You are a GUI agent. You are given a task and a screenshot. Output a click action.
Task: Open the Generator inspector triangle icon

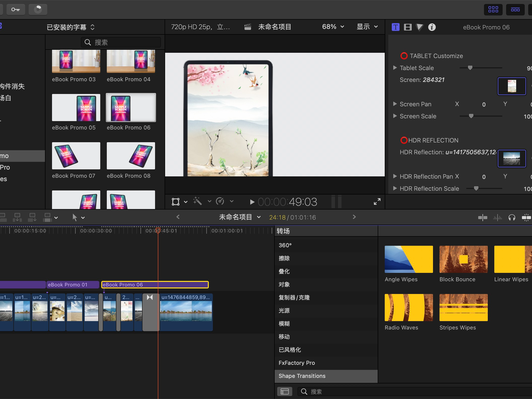pos(420,27)
